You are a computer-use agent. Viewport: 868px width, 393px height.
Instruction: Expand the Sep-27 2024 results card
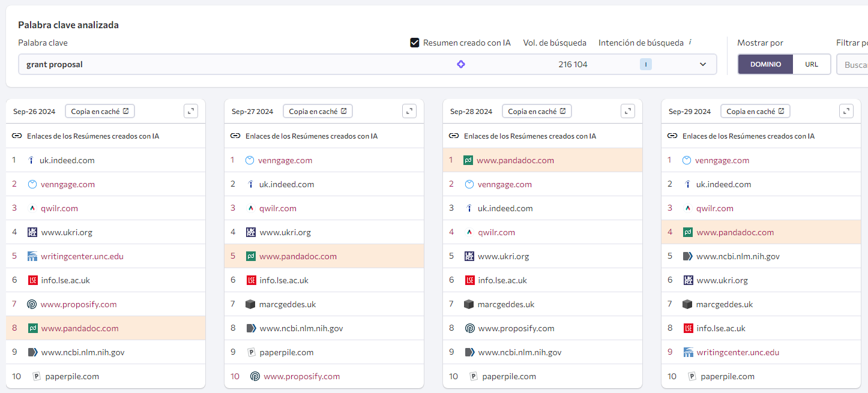click(x=409, y=111)
